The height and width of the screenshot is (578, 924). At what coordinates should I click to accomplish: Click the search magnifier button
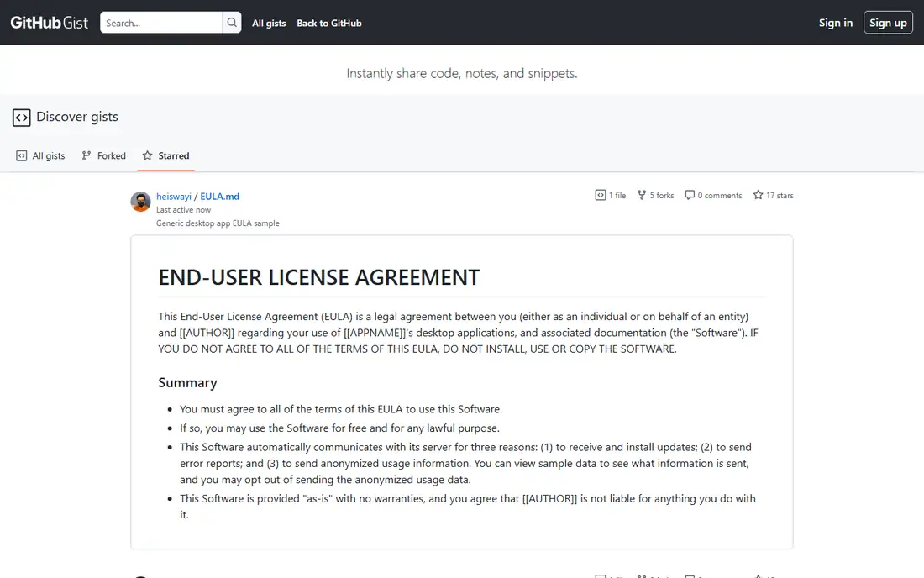click(x=232, y=23)
